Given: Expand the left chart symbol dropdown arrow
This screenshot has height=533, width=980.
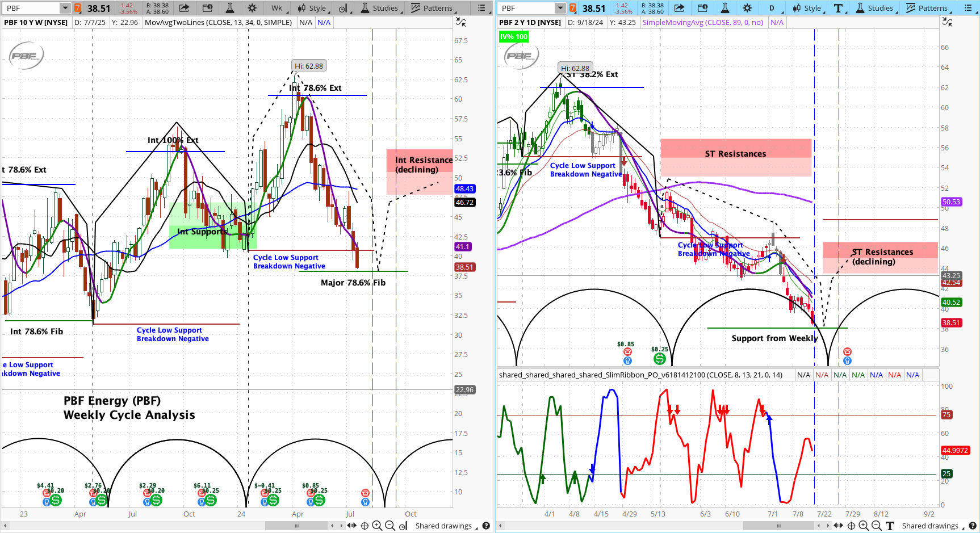Looking at the screenshot, I should tap(65, 8).
